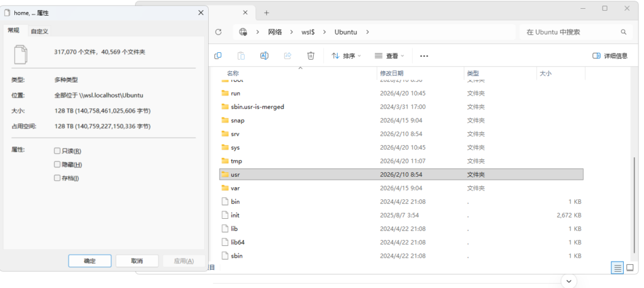Click the Rename icon in the toolbar

click(264, 56)
